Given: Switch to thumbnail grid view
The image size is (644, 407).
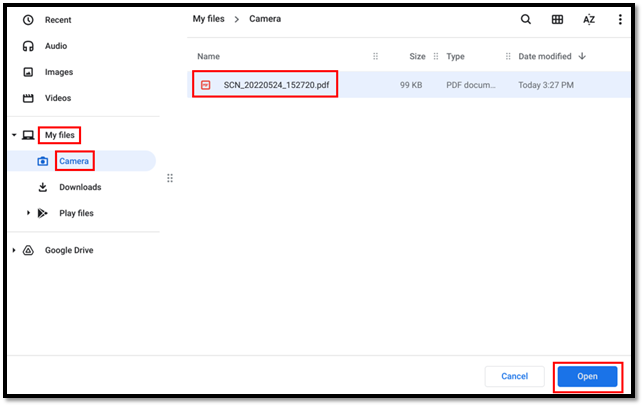Looking at the screenshot, I should click(557, 19).
